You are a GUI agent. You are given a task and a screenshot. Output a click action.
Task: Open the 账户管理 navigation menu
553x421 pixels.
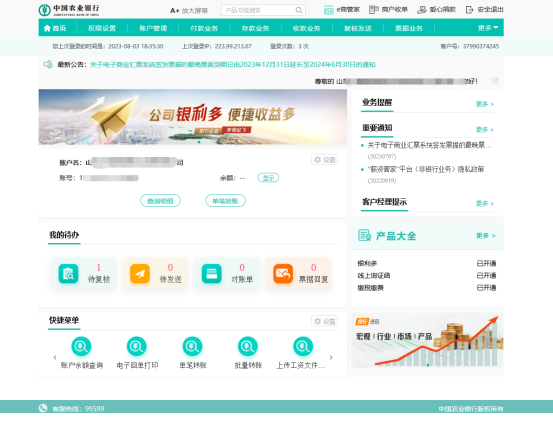point(153,28)
